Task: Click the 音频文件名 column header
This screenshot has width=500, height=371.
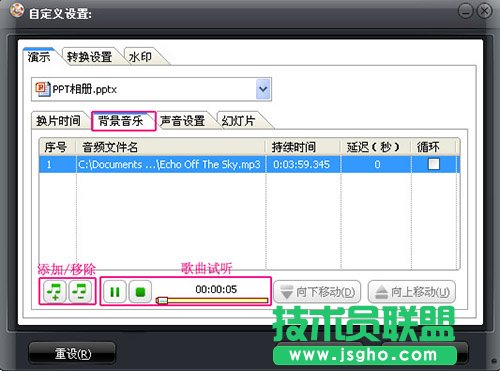Action: 171,147
